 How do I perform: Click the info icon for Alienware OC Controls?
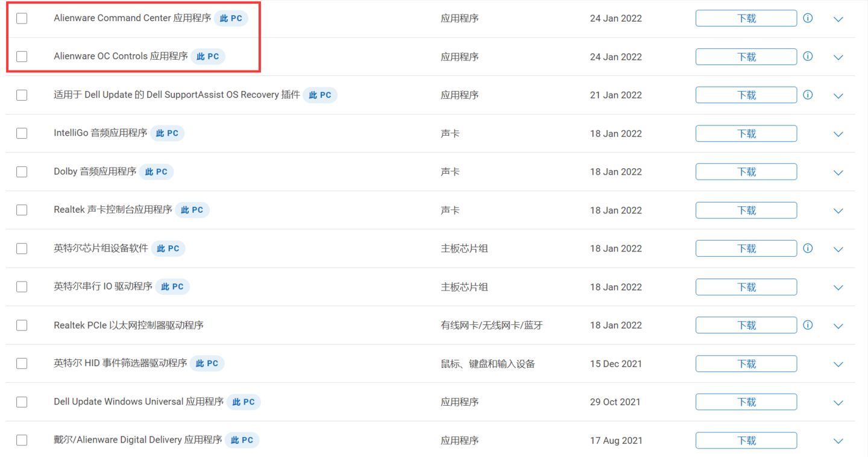(808, 56)
